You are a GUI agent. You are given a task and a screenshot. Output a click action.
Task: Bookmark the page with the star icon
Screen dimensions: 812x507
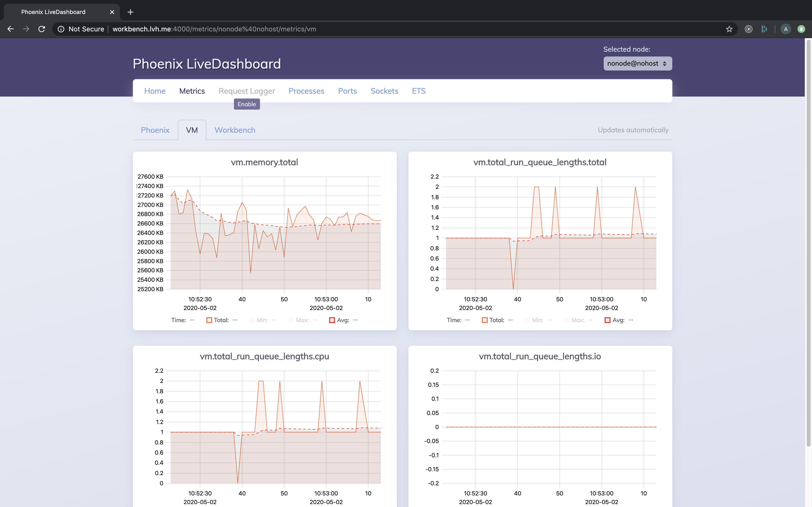[729, 29]
